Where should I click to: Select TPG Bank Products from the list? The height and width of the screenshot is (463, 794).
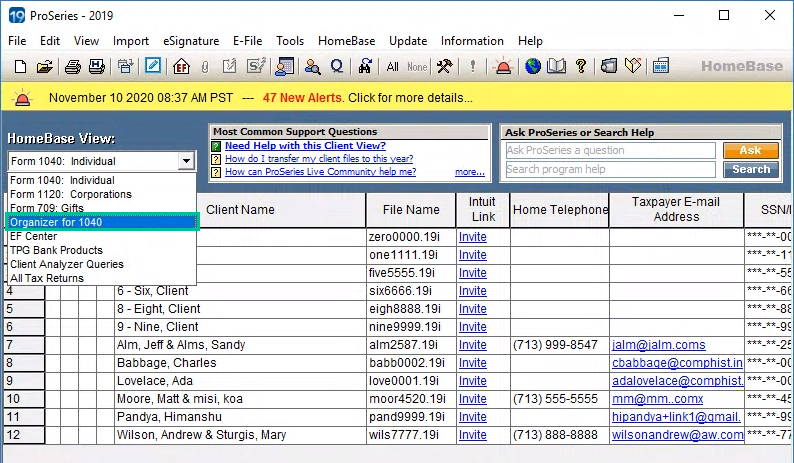[101, 250]
